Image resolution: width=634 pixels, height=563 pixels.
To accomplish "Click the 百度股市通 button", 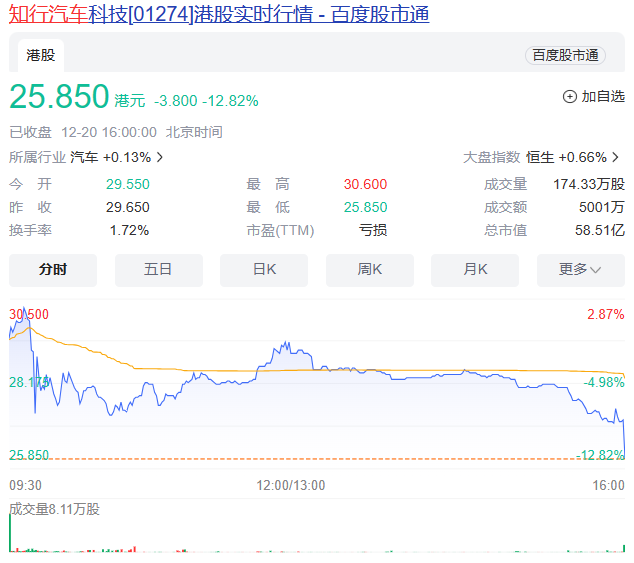I will (x=565, y=55).
